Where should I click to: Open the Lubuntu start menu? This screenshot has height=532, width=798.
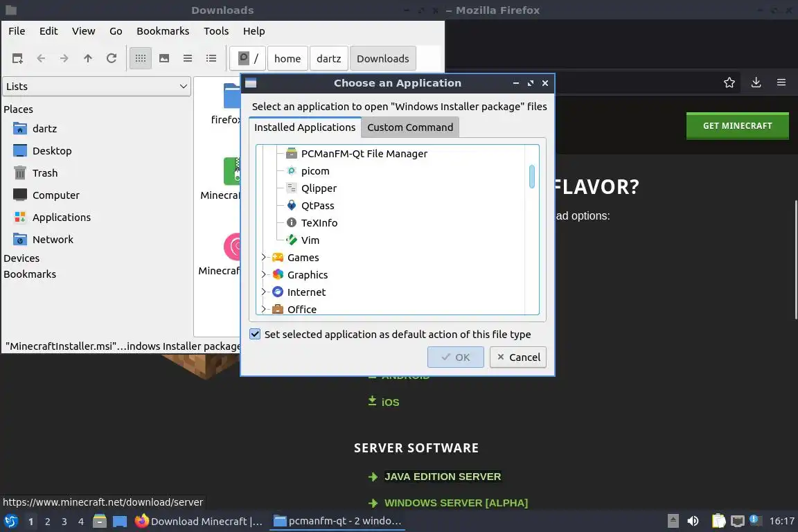[x=11, y=522]
